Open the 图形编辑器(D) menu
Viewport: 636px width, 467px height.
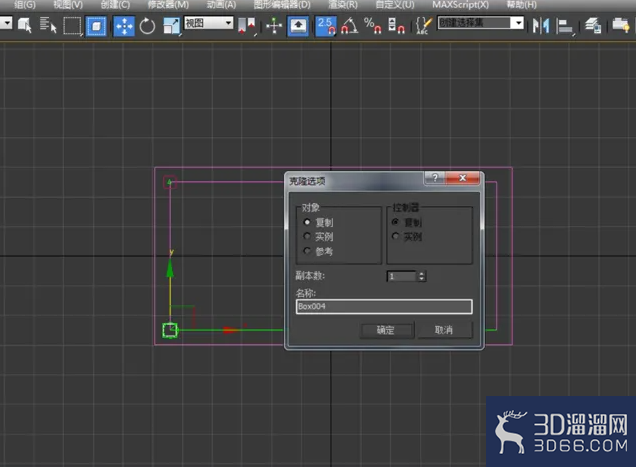click(282, 5)
